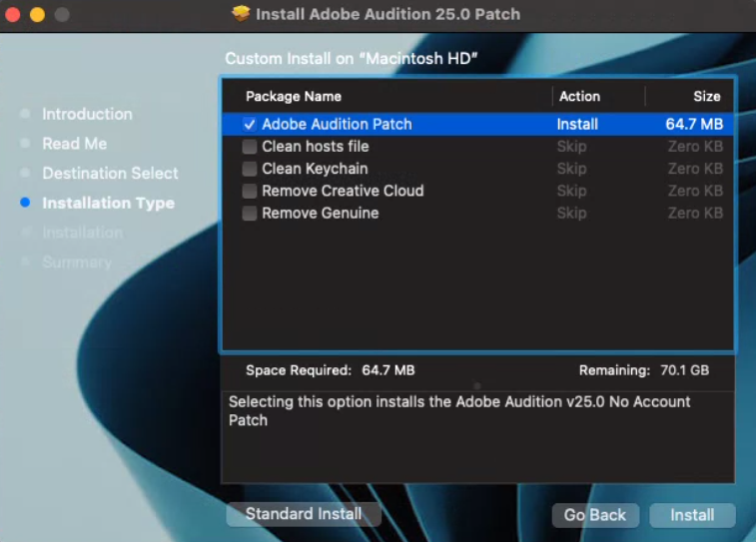Click the Go Back button
Screen dimensions: 756x542
[595, 515]
